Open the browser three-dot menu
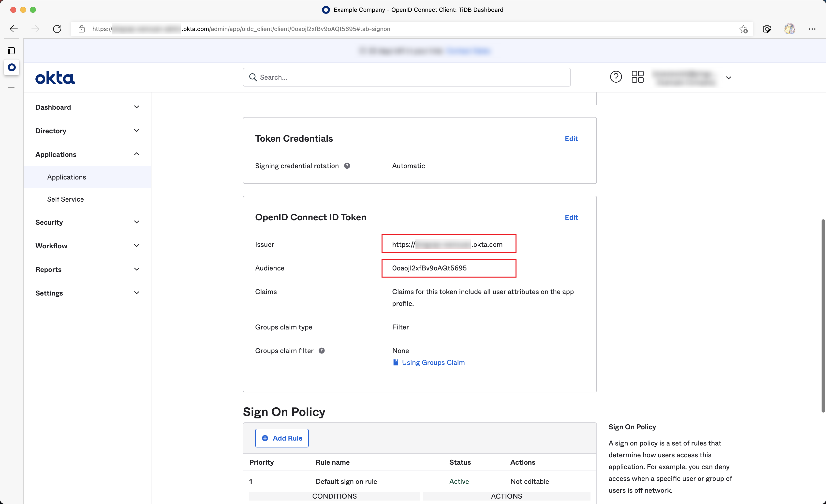 pyautogui.click(x=812, y=29)
